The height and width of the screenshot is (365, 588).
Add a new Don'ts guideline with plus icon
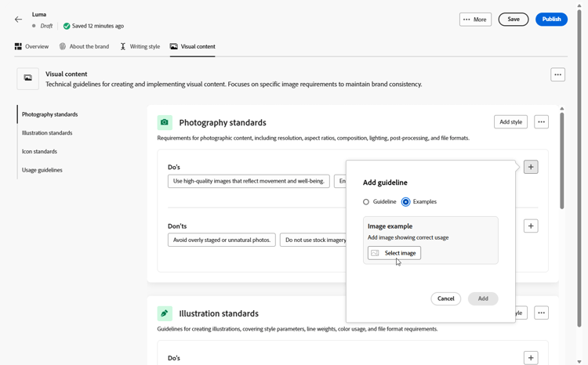pos(531,226)
